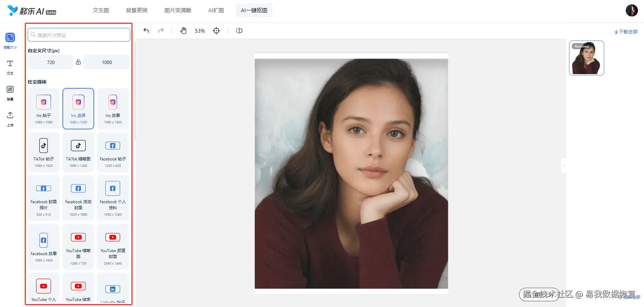
Task: Expand the right panel collapse arrow
Action: tap(563, 165)
